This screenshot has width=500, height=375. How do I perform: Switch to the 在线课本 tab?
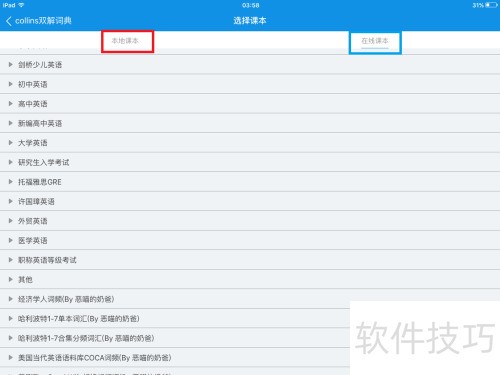point(375,41)
